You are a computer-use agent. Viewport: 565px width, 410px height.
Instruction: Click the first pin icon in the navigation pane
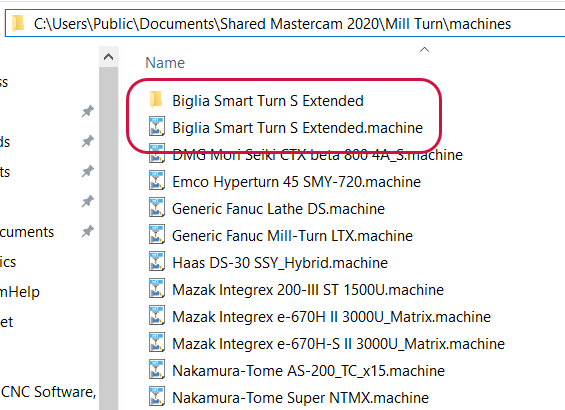pos(88,111)
